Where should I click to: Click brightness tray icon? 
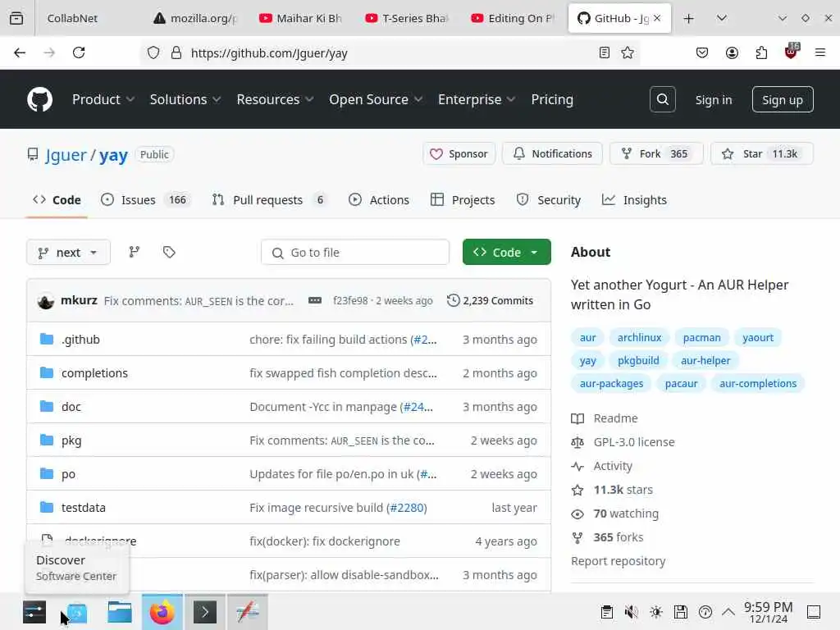click(656, 612)
